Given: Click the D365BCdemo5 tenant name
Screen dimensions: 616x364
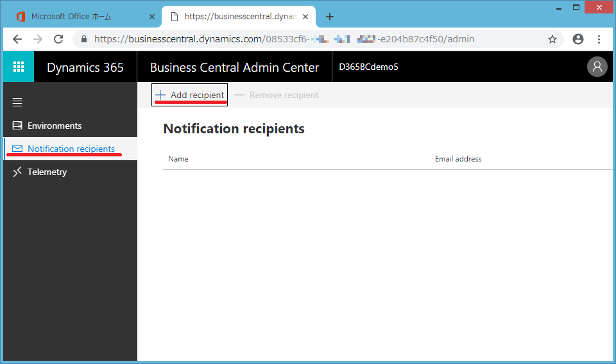Looking at the screenshot, I should pos(368,67).
